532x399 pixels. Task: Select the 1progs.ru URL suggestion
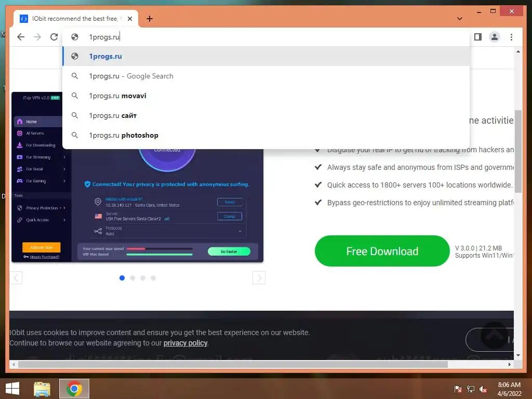click(266, 56)
